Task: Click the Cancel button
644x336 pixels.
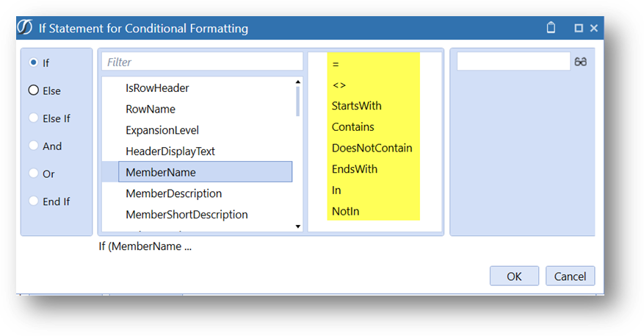Action: pos(570,276)
